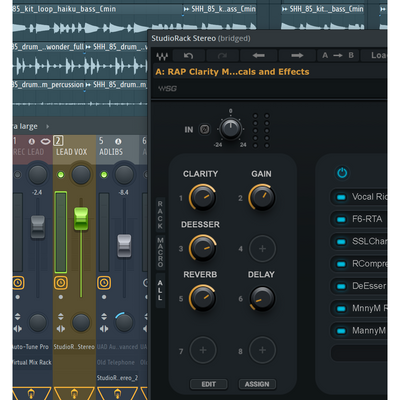The width and height of the screenshot is (400, 400).
Task: Click the GAIN macro knob
Action: click(x=262, y=198)
